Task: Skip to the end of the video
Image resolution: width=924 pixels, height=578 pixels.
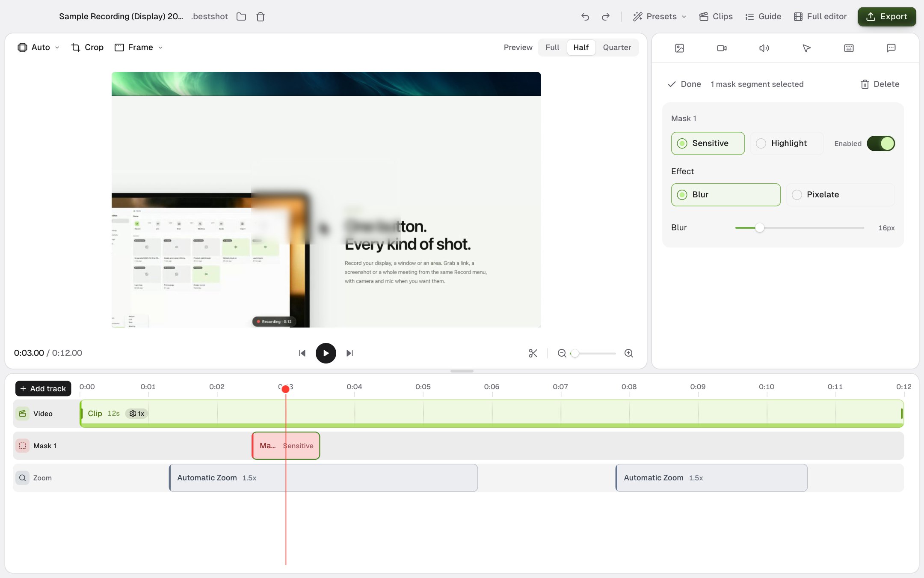Action: click(x=349, y=353)
